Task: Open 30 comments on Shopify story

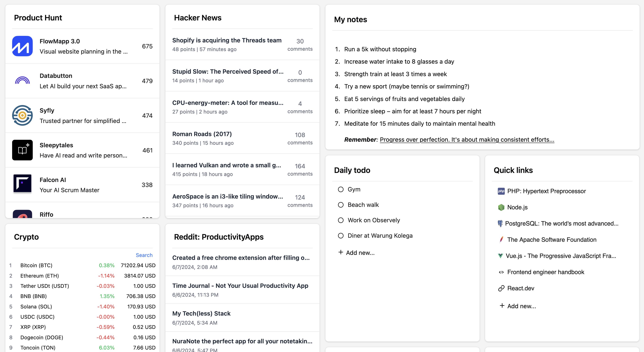Action: pos(300,45)
